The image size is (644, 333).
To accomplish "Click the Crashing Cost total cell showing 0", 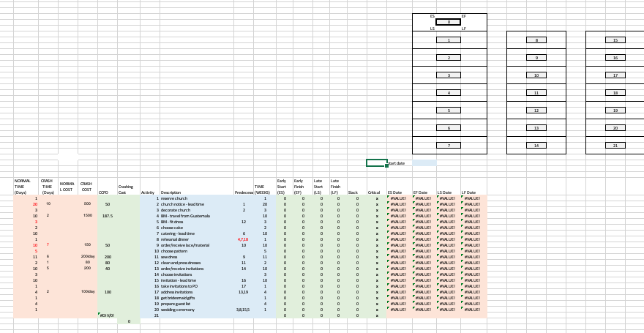I will click(x=129, y=321).
